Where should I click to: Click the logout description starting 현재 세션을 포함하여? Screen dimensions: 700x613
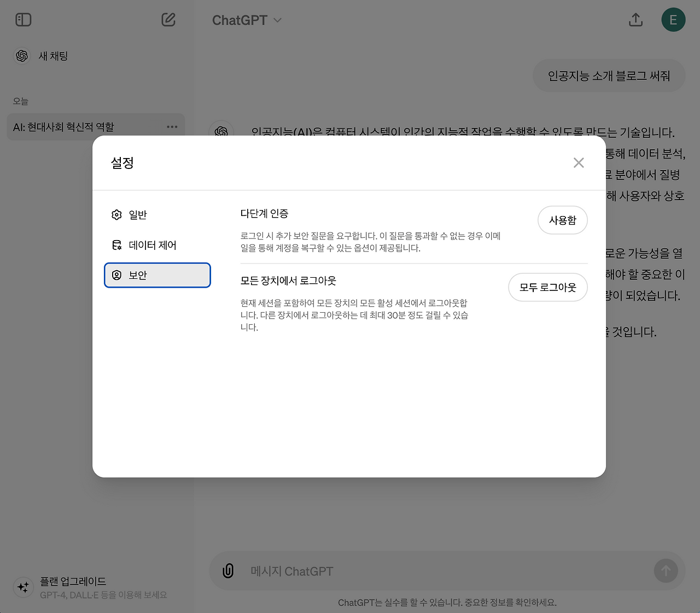354,315
